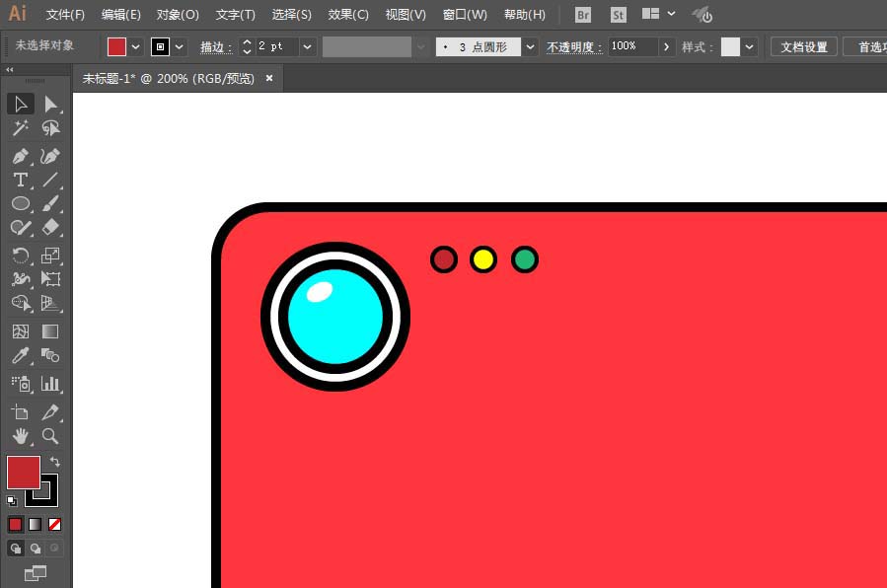The image size is (887, 588).
Task: Set paint mode to None
Action: [x=55, y=525]
